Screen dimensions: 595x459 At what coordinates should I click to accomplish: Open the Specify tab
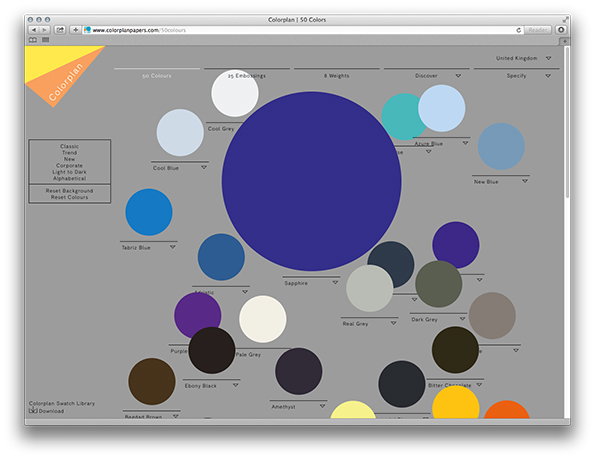pyautogui.click(x=516, y=76)
